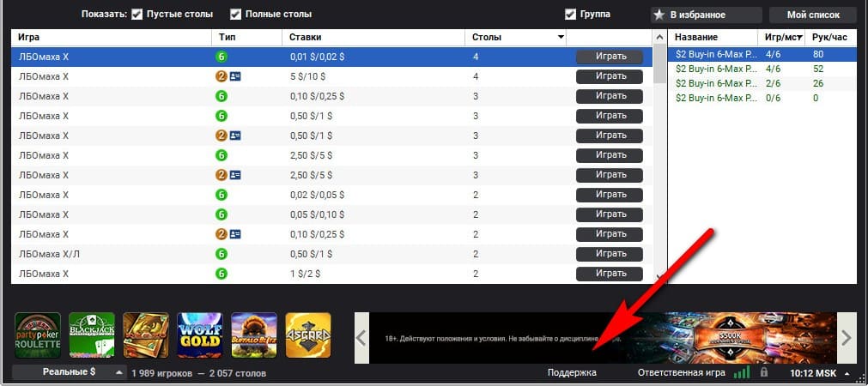Open the Ответственная игра link
This screenshot has width=868, height=386.
pyautogui.click(x=682, y=373)
